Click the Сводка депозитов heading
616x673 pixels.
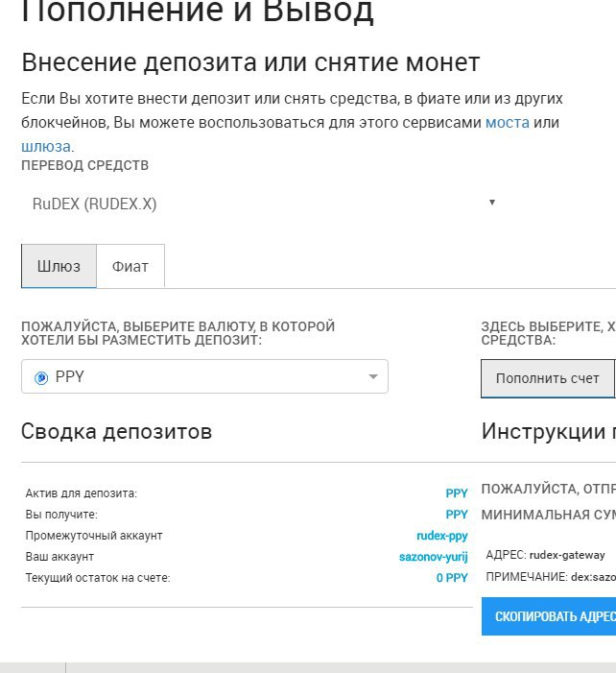(116, 431)
